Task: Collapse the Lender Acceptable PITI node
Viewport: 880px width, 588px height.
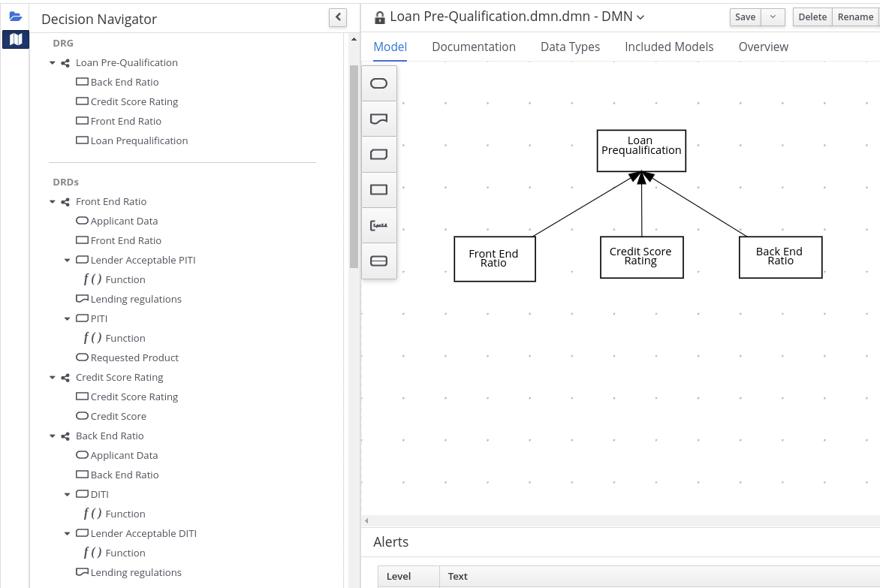Action: coord(68,261)
